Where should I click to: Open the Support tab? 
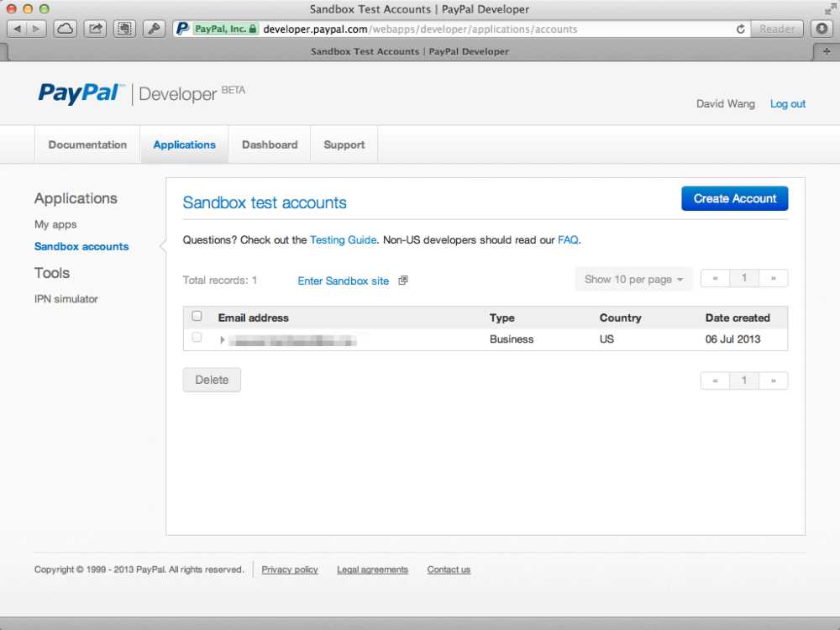coord(344,144)
